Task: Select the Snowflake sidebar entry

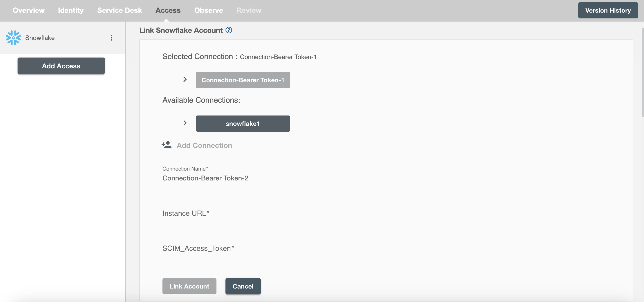Action: click(63, 38)
